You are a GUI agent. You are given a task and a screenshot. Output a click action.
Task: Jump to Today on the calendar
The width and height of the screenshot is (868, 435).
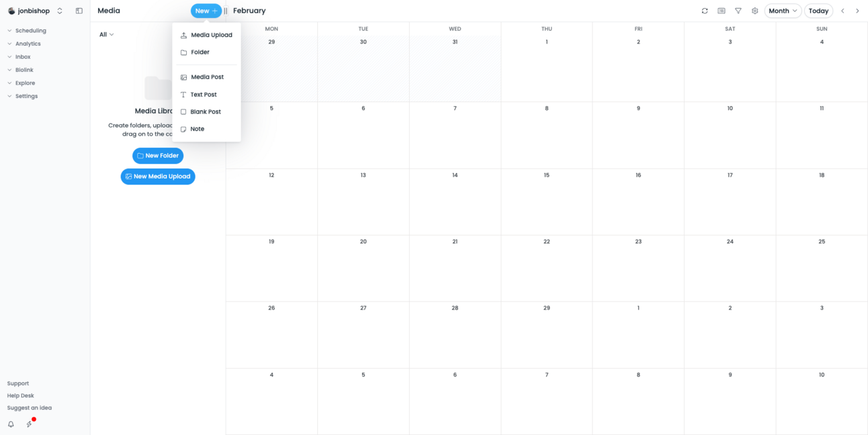[818, 11]
